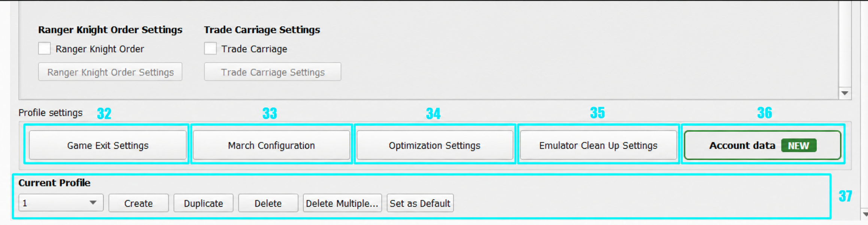
Task: Duplicate the current profile
Action: click(203, 203)
